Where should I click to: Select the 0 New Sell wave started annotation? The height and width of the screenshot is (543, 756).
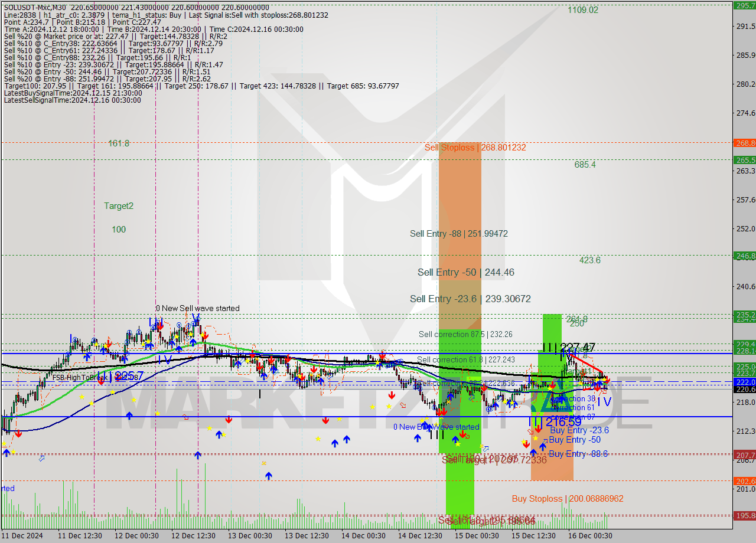point(197,308)
